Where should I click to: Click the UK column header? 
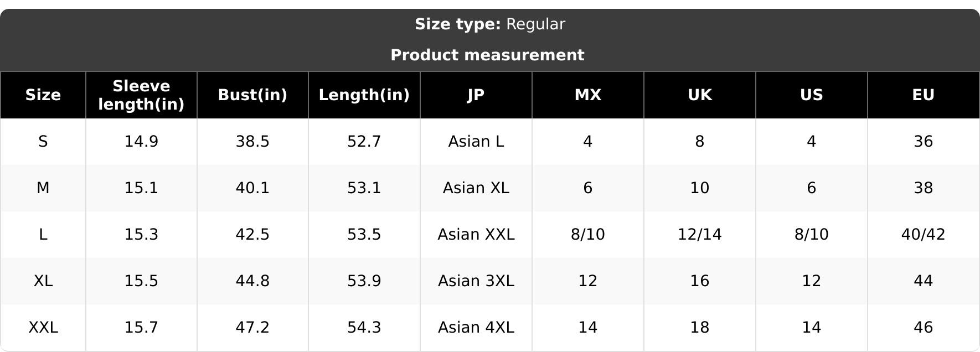(700, 95)
